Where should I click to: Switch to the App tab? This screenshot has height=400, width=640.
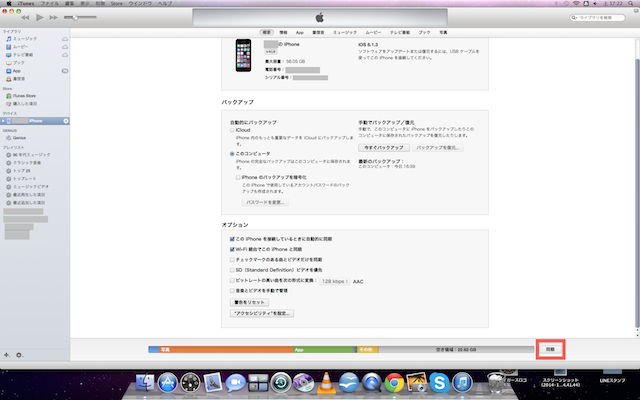(300, 32)
